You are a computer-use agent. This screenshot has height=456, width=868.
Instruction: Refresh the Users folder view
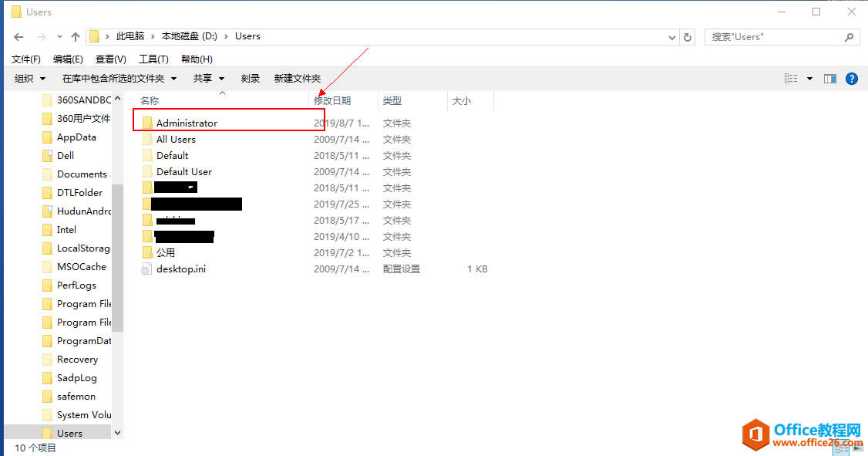[x=688, y=37]
